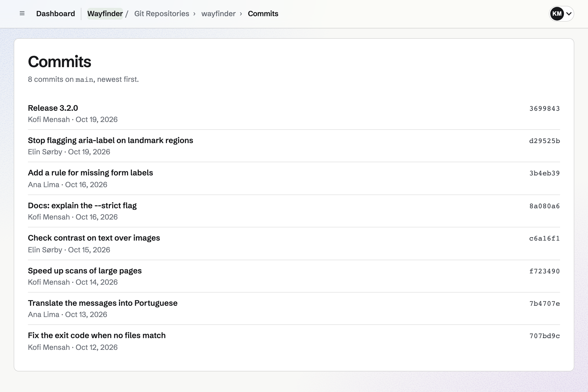Click author line Kofi Mensah · Oct 12, 2026
Viewport: 588px width, 392px height.
point(73,347)
